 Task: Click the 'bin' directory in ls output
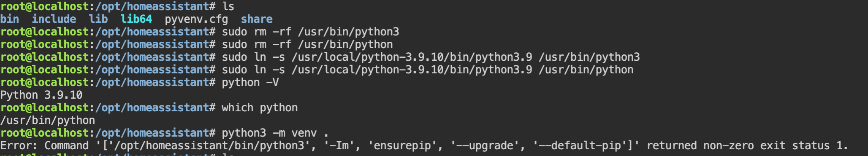coord(10,19)
